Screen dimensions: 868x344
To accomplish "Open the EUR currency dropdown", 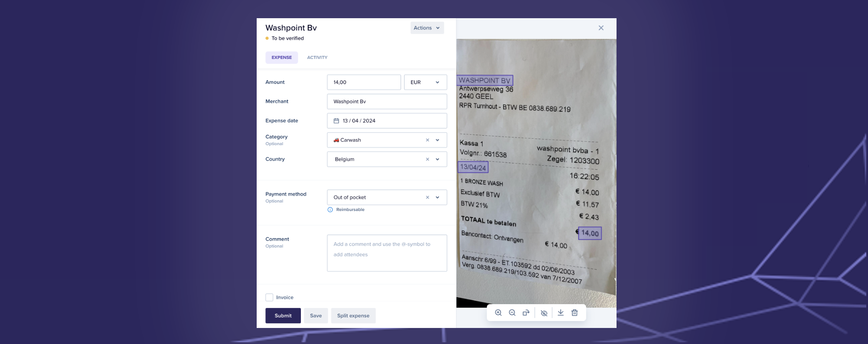I will tap(425, 82).
